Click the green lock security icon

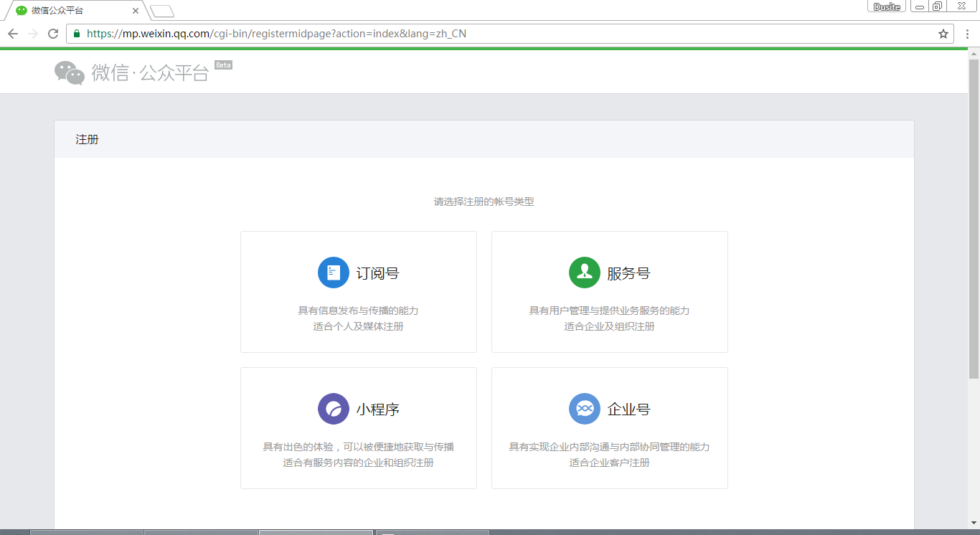pos(77,34)
